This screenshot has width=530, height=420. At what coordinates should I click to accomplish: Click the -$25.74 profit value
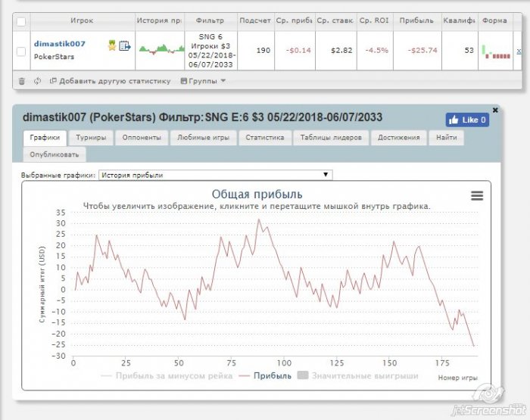[x=422, y=51]
